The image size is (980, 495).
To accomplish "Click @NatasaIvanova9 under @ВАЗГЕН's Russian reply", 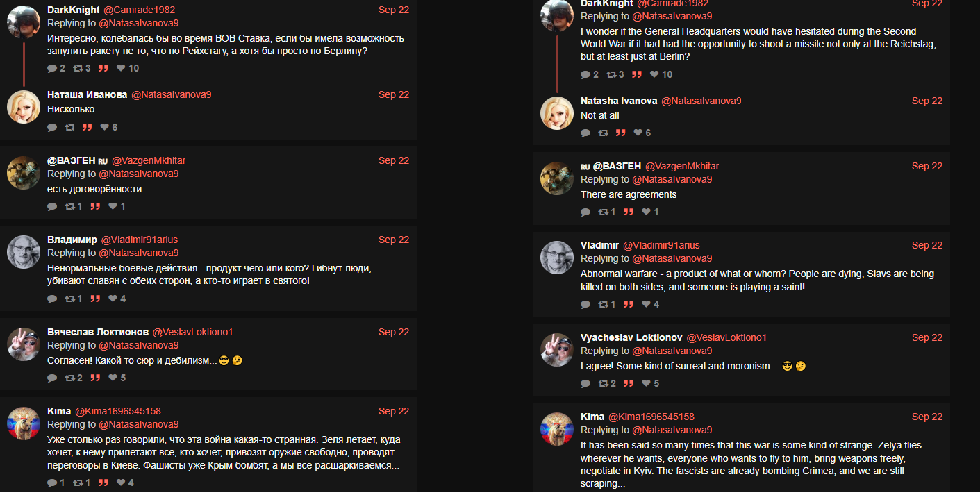I will (139, 174).
